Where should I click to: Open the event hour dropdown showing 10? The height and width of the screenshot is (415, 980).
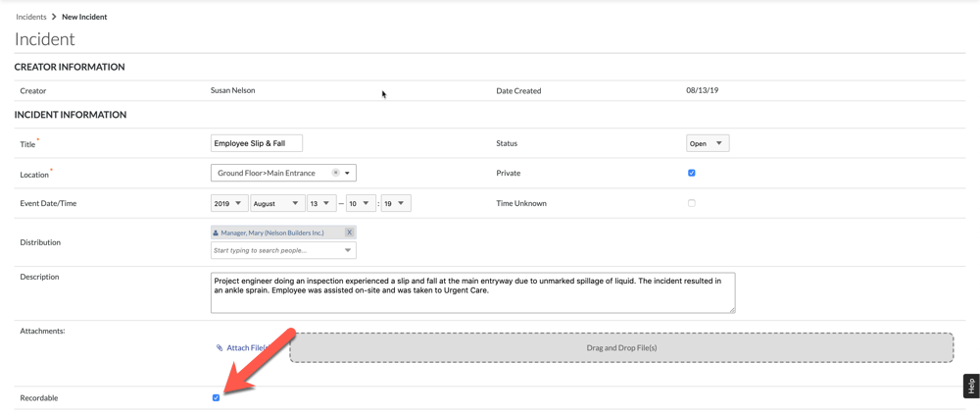(360, 203)
